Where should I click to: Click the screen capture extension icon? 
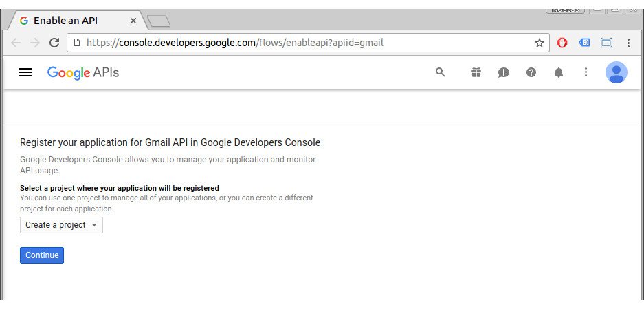pyautogui.click(x=606, y=43)
